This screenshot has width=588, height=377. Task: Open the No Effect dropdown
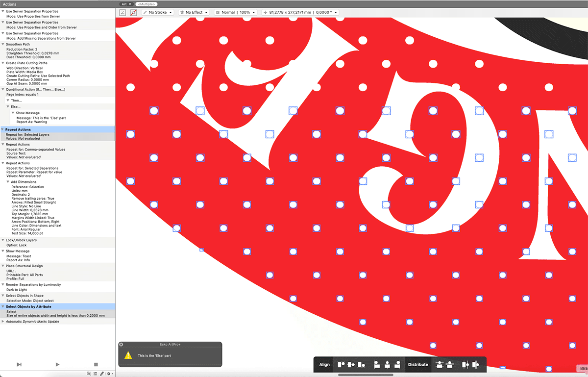[194, 12]
